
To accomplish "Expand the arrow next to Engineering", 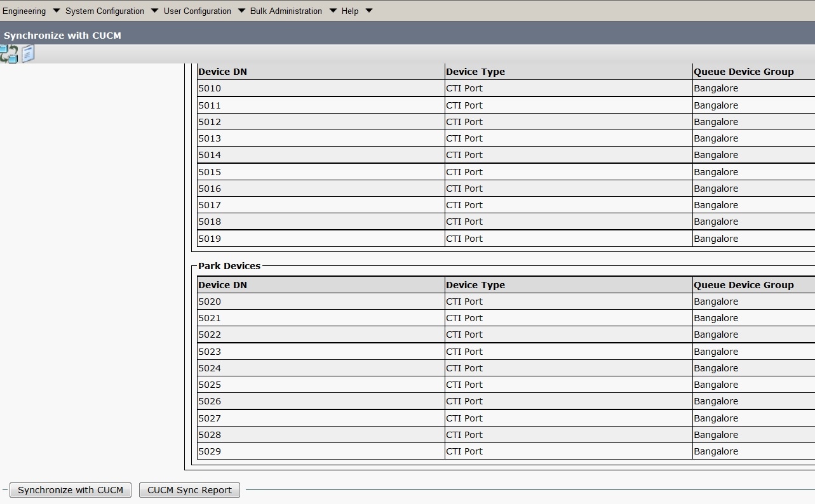I will [56, 11].
